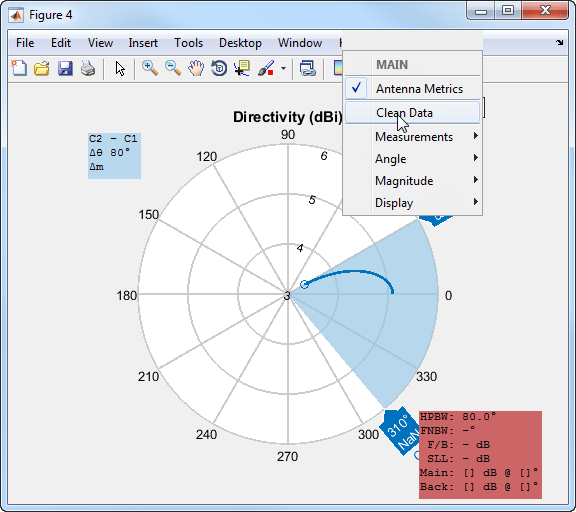Click the 0 angle tick label
The image size is (576, 512).
click(x=448, y=295)
